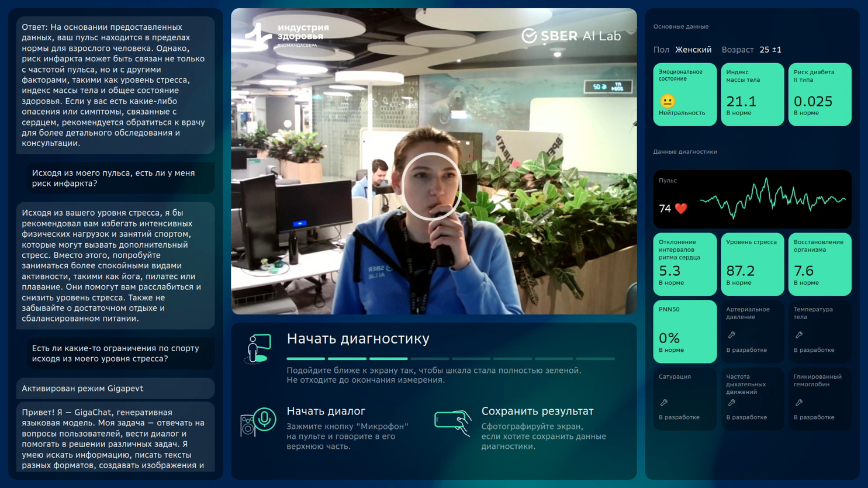This screenshot has width=868, height=488.
Task: Click the red heart icon beside pulse
Action: click(681, 209)
